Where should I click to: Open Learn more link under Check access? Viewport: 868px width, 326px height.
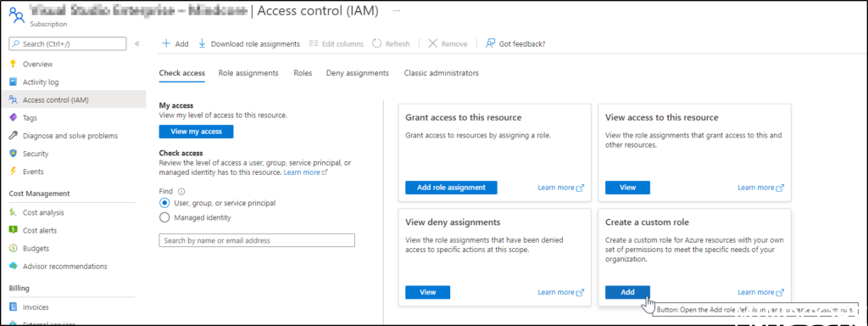click(x=305, y=172)
